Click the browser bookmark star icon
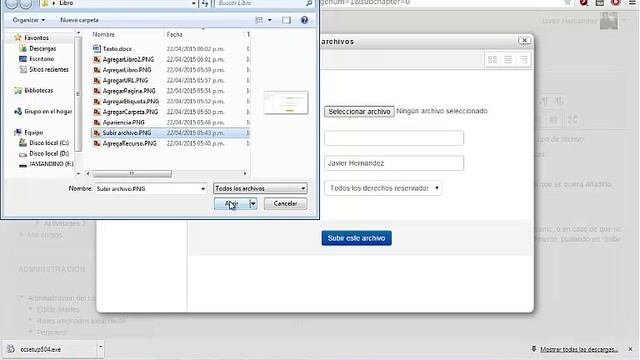Image resolution: width=640 pixels, height=360 pixels. click(568, 3)
